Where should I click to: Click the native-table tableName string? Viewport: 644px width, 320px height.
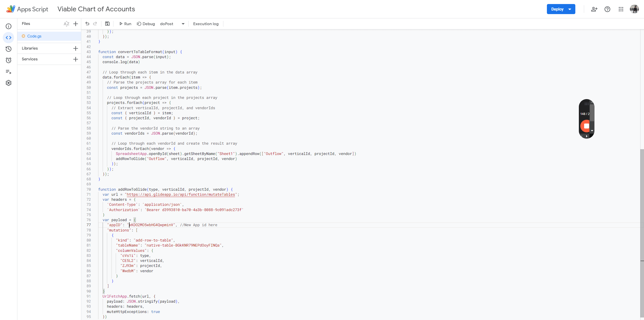point(183,245)
